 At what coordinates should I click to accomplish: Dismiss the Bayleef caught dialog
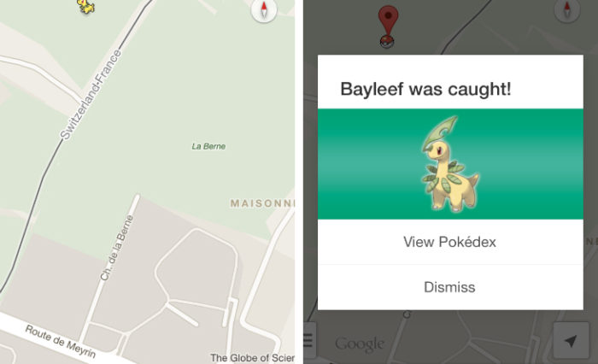pyautogui.click(x=450, y=287)
